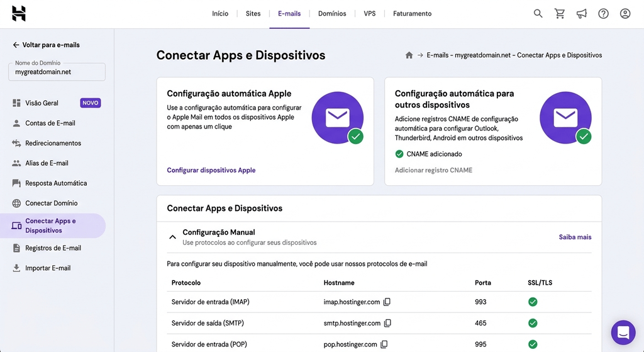Click the megaphone announcements icon
This screenshot has height=352, width=644.
click(582, 14)
